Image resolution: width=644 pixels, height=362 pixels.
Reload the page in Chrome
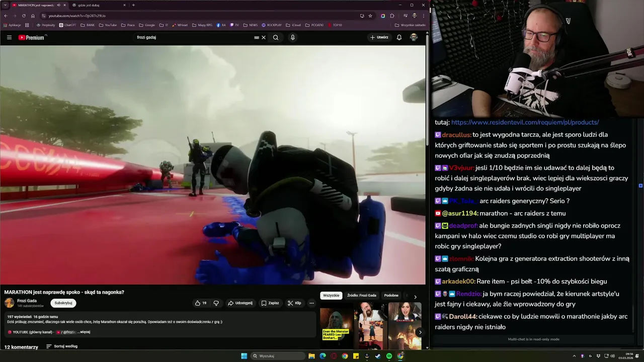[24, 16]
